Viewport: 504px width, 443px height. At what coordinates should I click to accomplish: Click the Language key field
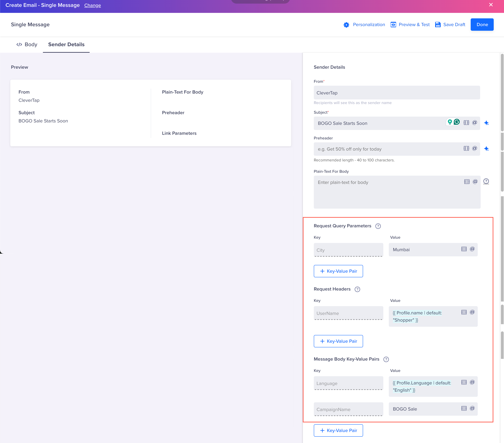[x=348, y=383]
